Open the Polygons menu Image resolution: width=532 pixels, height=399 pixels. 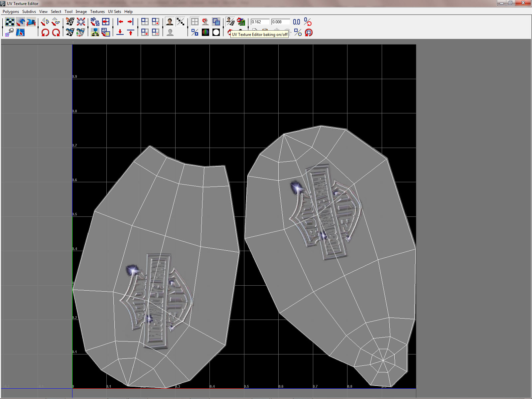pos(11,12)
